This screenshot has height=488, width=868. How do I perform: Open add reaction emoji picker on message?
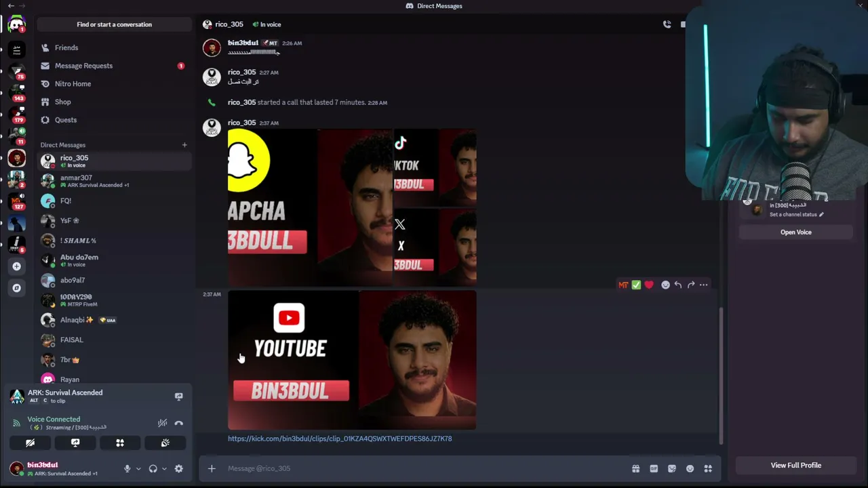665,285
